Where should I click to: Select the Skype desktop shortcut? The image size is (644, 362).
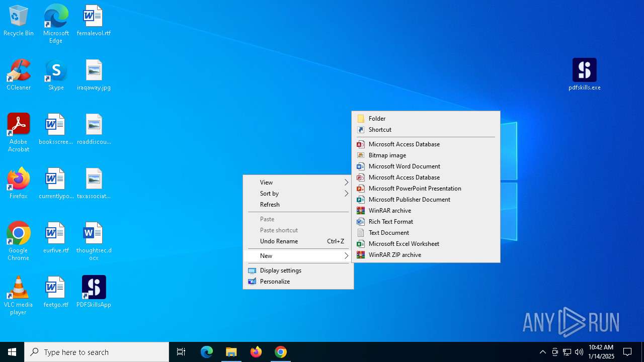pos(56,75)
